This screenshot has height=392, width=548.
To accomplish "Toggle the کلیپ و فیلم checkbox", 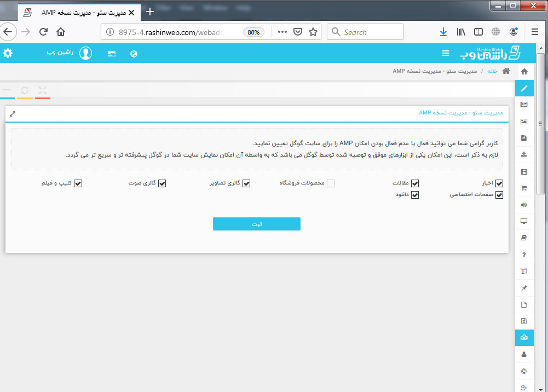I will point(78,183).
